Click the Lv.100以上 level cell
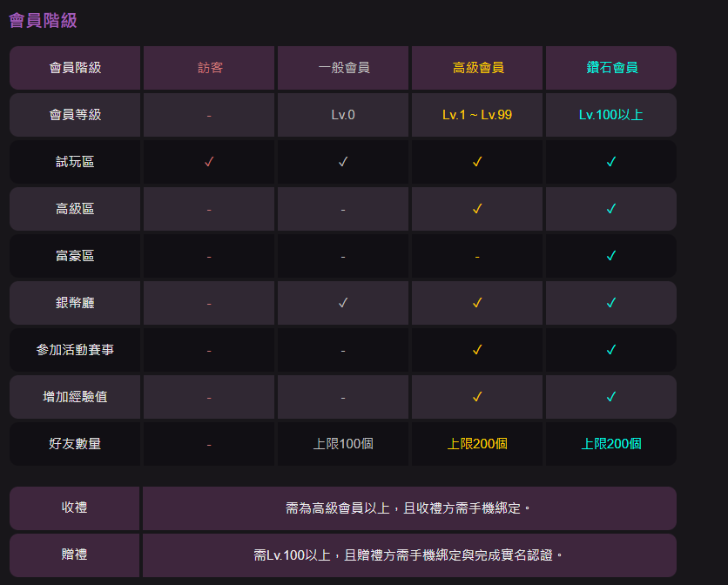 tap(611, 115)
